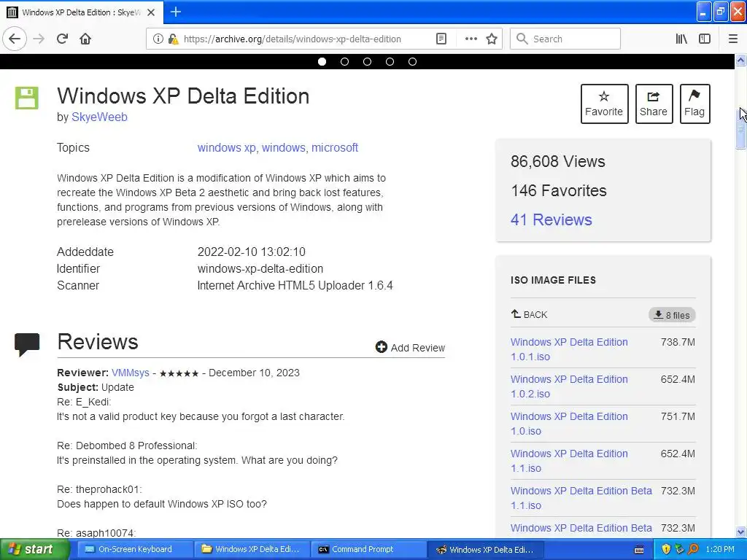Viewport: 747px width, 560px height.
Task: Jump to the 41 Reviews link
Action: pyautogui.click(x=551, y=219)
